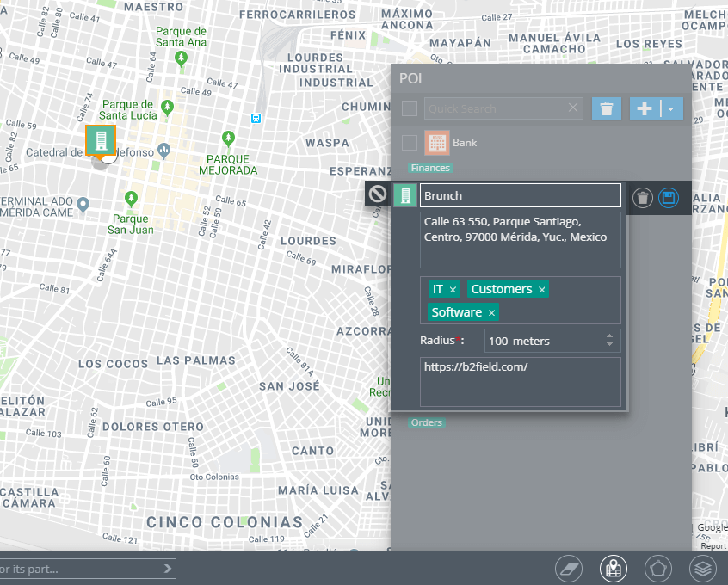This screenshot has width=728, height=585.
Task: Click the plus icon to add POI
Action: 645,108
